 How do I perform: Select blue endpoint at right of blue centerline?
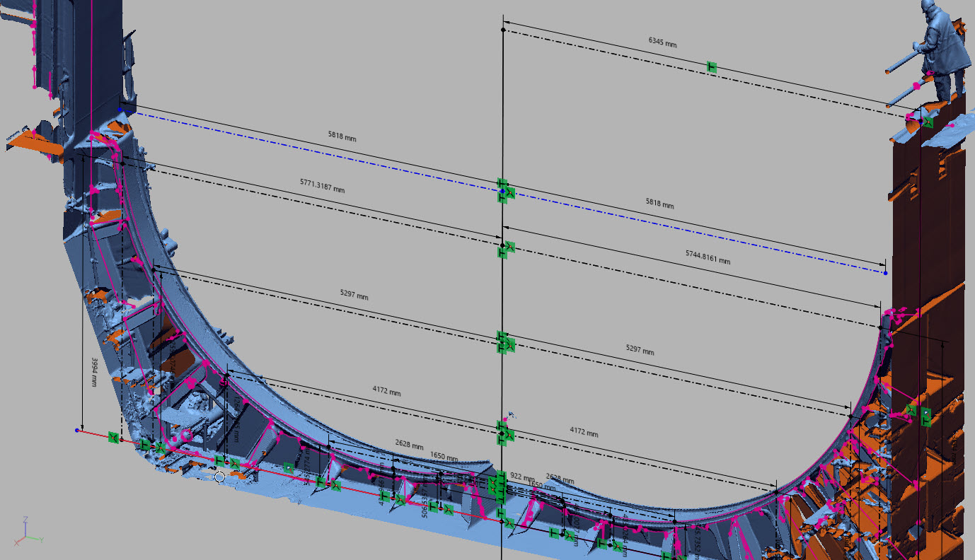885,272
